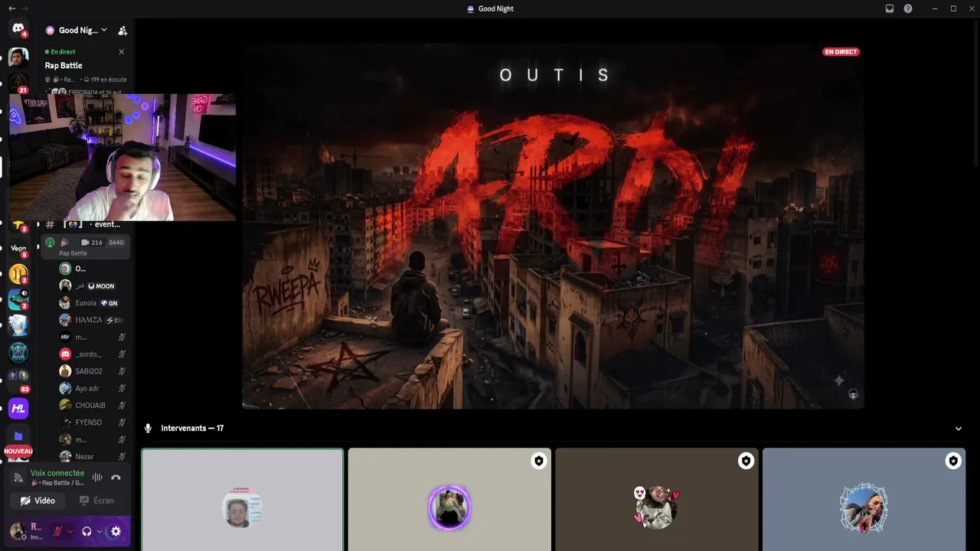The height and width of the screenshot is (551, 980).
Task: Toggle headphones deafen
Action: click(87, 531)
